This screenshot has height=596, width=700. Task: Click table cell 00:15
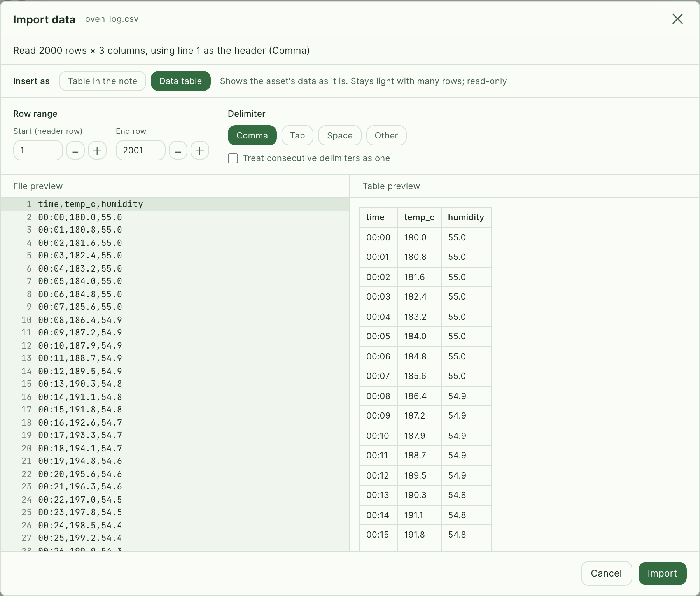[379, 535]
